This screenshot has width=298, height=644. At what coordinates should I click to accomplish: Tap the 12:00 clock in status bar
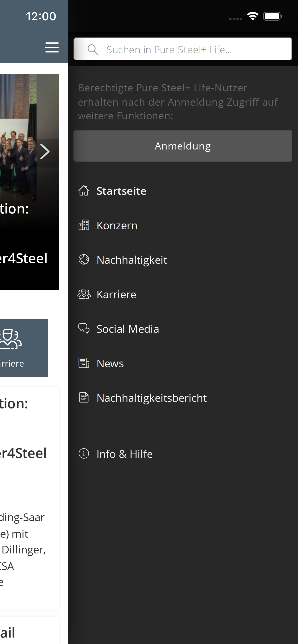click(41, 17)
